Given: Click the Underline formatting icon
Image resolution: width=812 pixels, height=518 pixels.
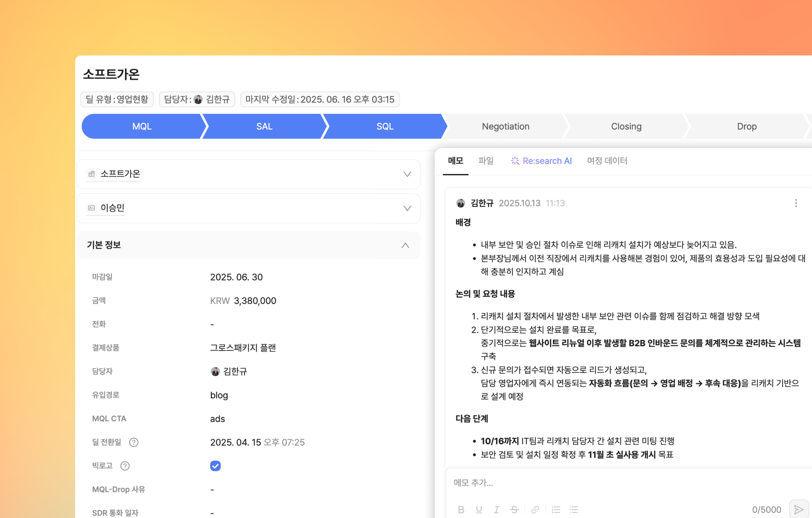Looking at the screenshot, I should (x=479, y=510).
